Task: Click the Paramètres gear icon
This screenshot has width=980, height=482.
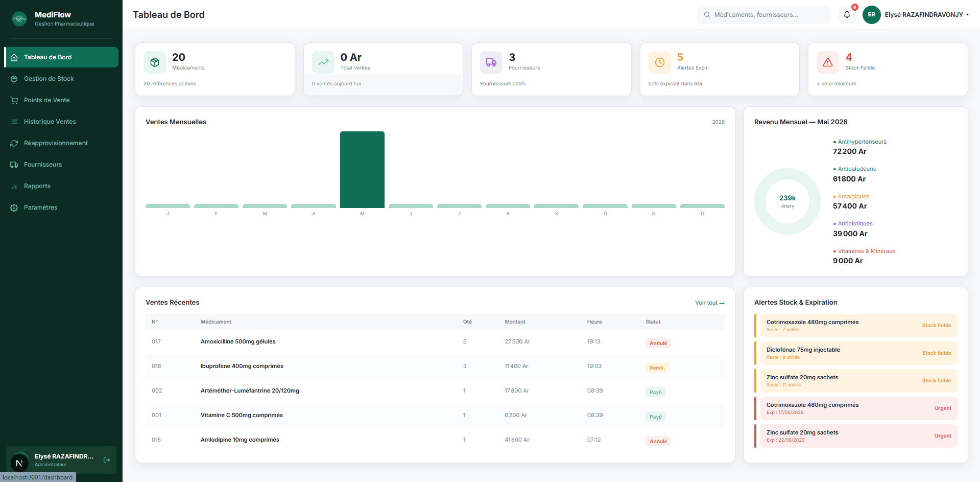Action: pos(14,208)
